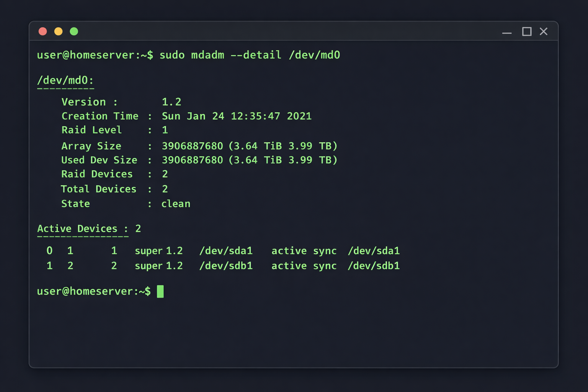The height and width of the screenshot is (392, 588).
Task: Click the green traffic light window control
Action: 74,31
